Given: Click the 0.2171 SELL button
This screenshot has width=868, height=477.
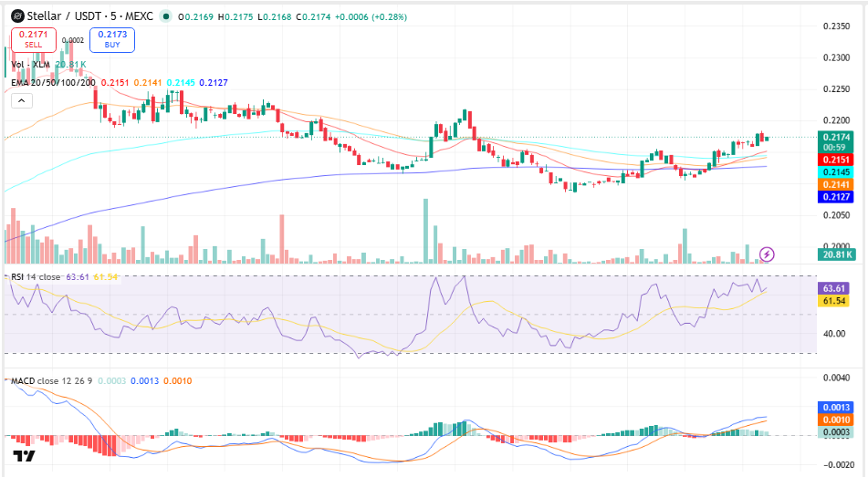Looking at the screenshot, I should pos(33,39).
